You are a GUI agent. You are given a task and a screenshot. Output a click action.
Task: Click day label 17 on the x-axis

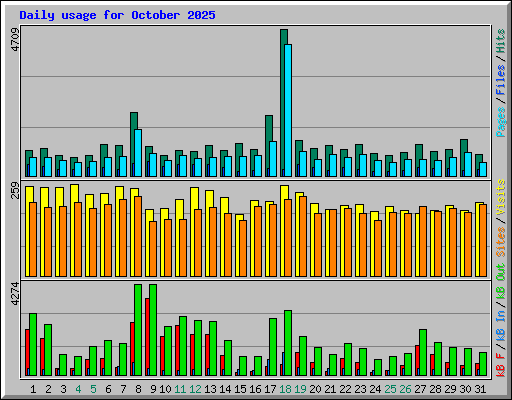tap(270, 389)
